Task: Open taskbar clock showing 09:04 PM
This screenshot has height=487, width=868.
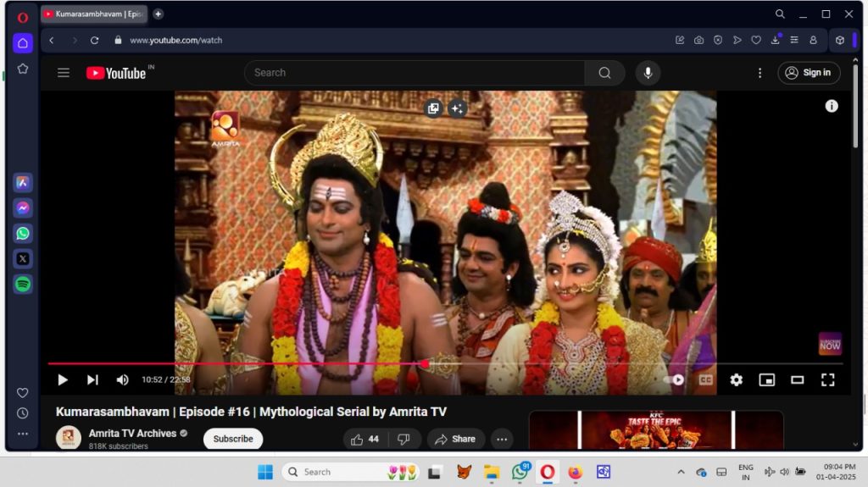Action: click(x=835, y=472)
